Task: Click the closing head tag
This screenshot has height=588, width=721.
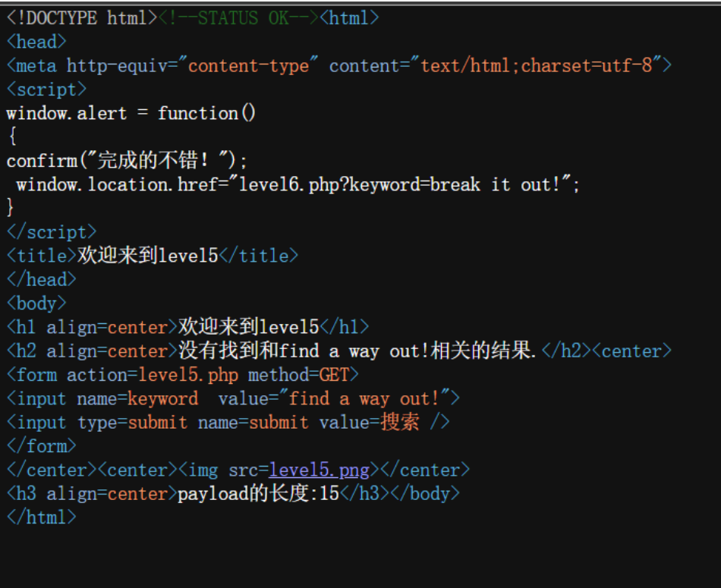Action: (x=42, y=279)
